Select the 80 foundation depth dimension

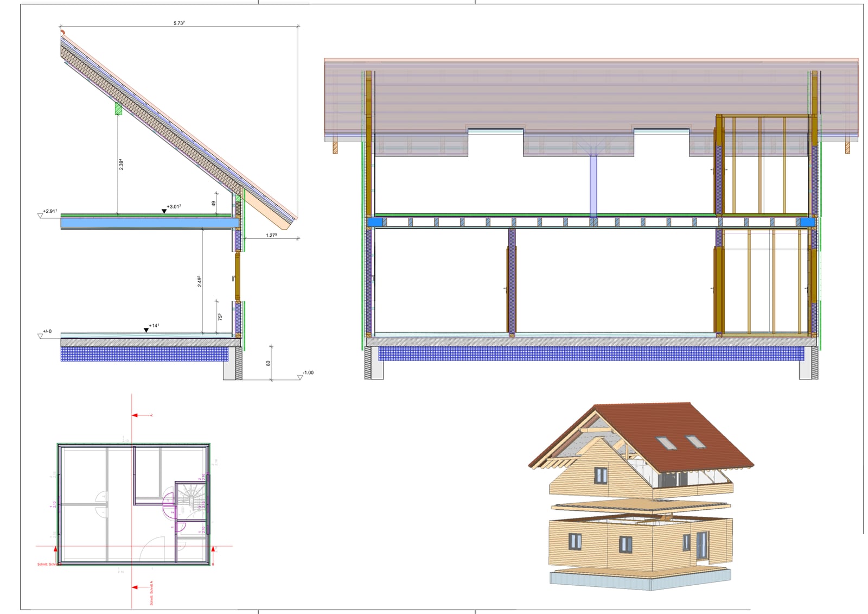tap(268, 363)
